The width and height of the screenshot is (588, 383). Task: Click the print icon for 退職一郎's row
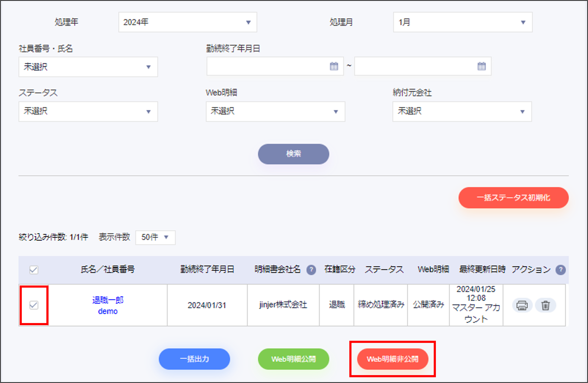coord(522,305)
